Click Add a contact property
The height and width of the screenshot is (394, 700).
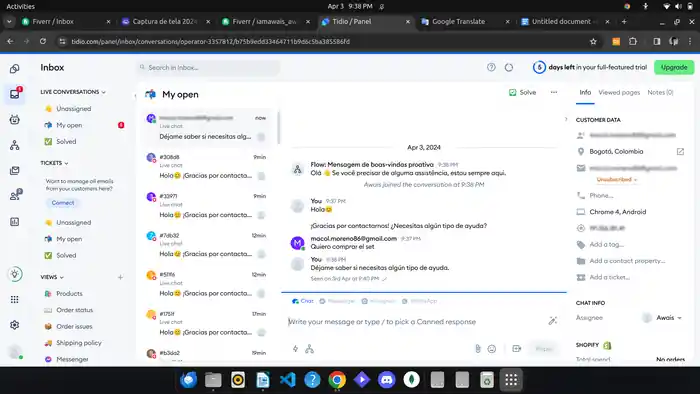(627, 261)
